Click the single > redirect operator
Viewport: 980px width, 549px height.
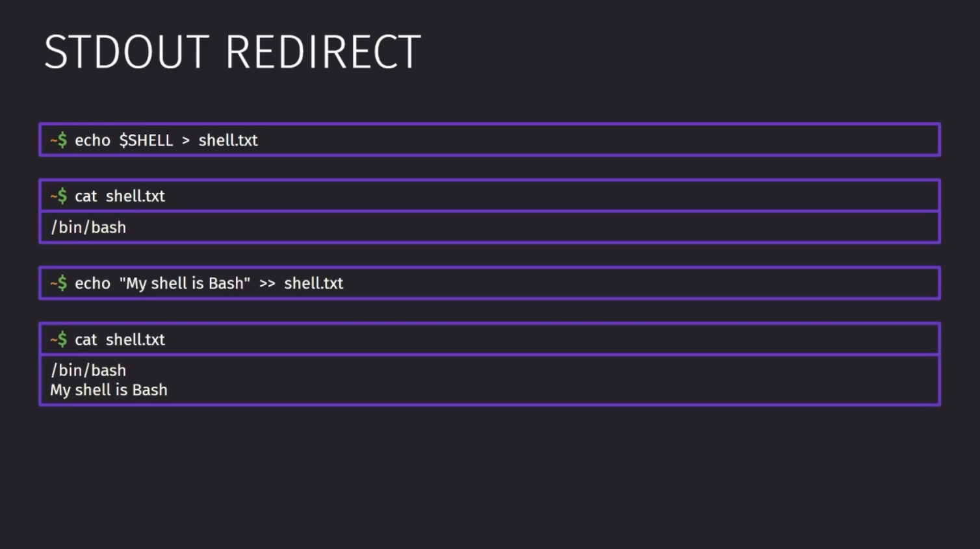[x=186, y=141]
